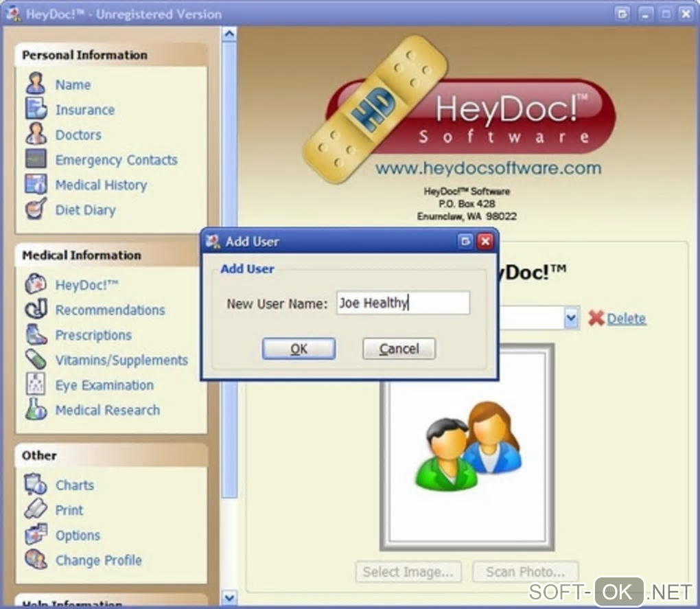This screenshot has width=700, height=609.
Task: Click the Doctors icon in sidebar
Action: 36,133
